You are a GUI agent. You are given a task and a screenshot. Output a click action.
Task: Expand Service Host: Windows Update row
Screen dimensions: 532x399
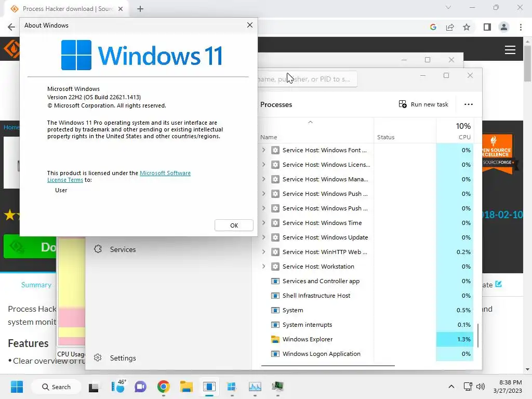click(263, 237)
